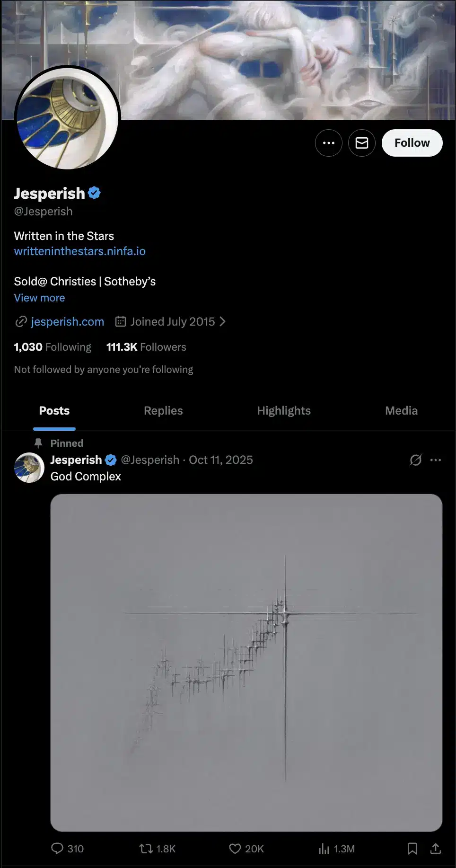Switch to the Media tab
Screen dimensions: 456x868
[401, 410]
